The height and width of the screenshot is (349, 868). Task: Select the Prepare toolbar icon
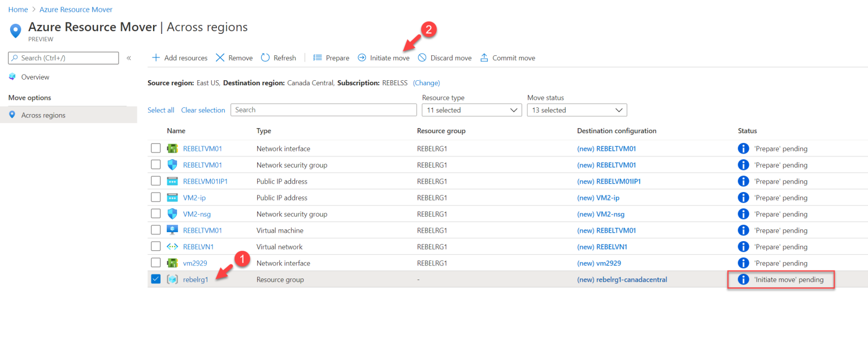(319, 57)
